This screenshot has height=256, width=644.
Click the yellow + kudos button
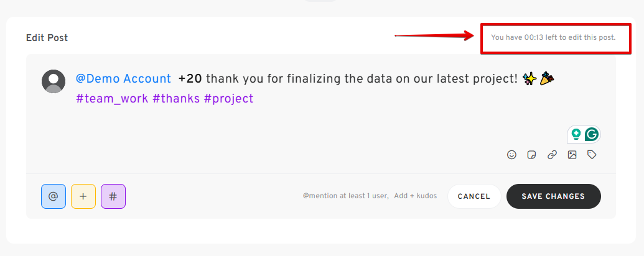[x=83, y=196]
